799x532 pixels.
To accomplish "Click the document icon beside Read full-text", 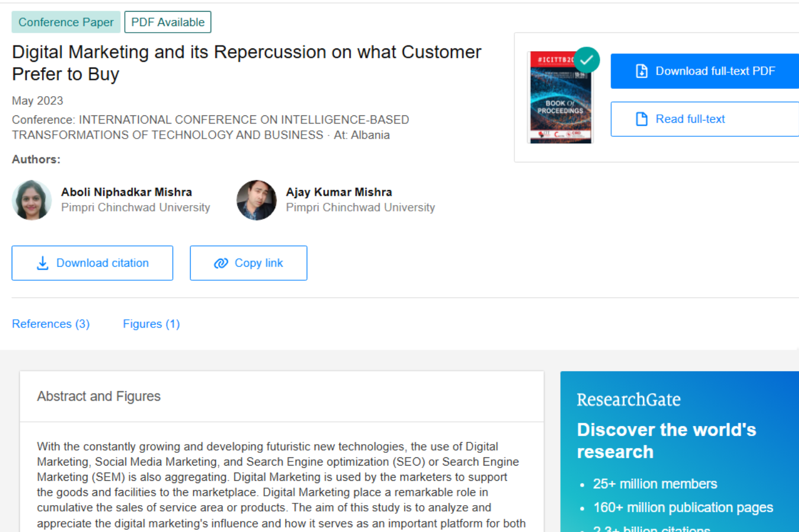I will (x=642, y=119).
